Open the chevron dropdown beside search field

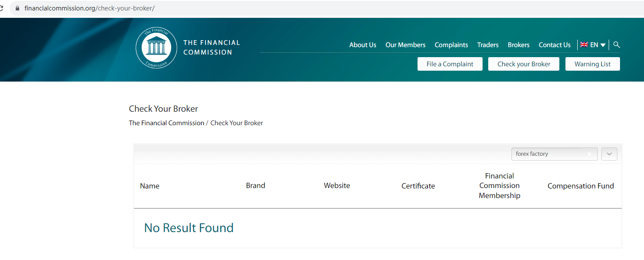[609, 154]
